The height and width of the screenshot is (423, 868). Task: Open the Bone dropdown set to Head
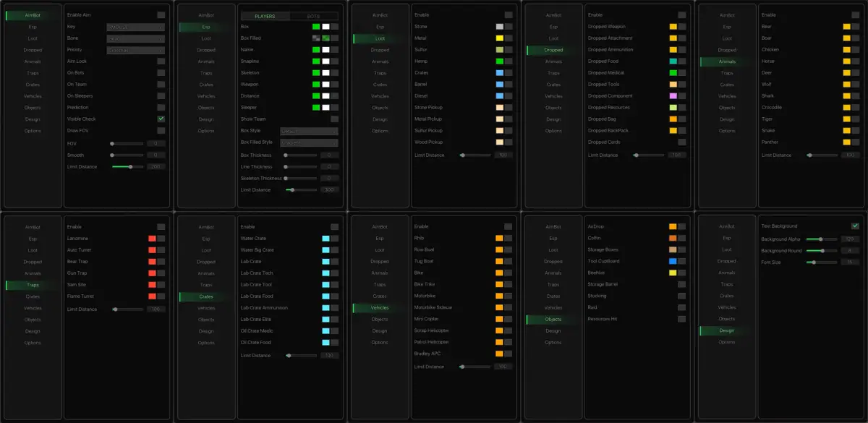pos(136,38)
